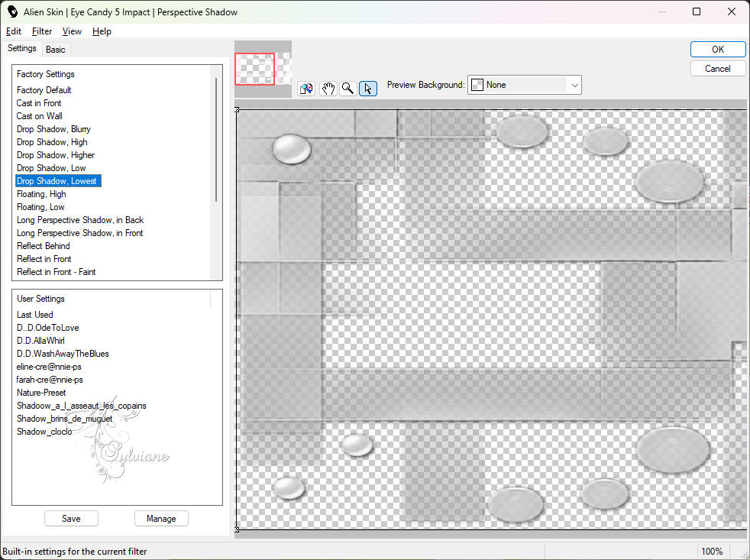Switch to the Basic tab
The image size is (750, 560).
(x=56, y=50)
